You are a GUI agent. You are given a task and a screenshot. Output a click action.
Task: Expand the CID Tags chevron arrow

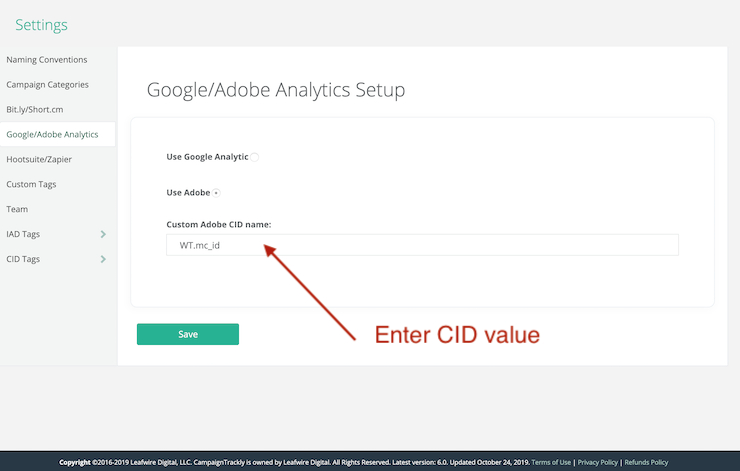pyautogui.click(x=103, y=259)
